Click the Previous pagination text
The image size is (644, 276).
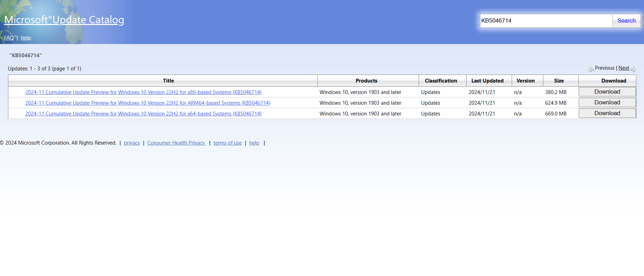click(x=604, y=68)
